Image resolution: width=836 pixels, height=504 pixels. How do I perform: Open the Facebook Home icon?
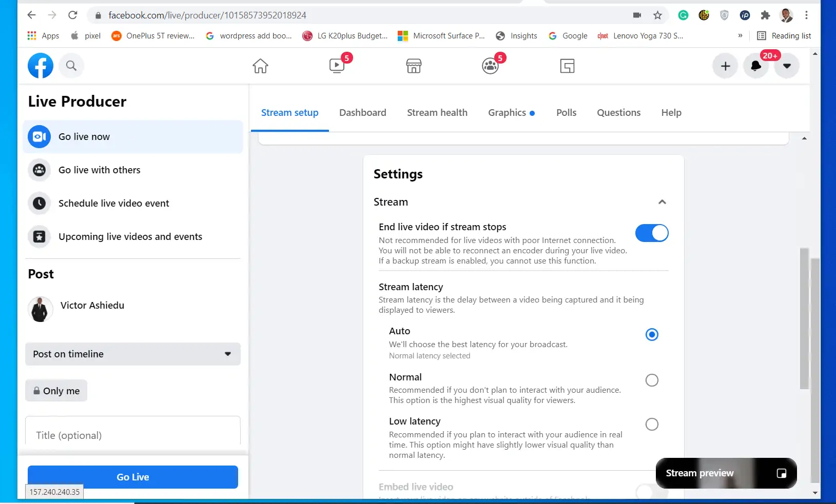tap(260, 66)
